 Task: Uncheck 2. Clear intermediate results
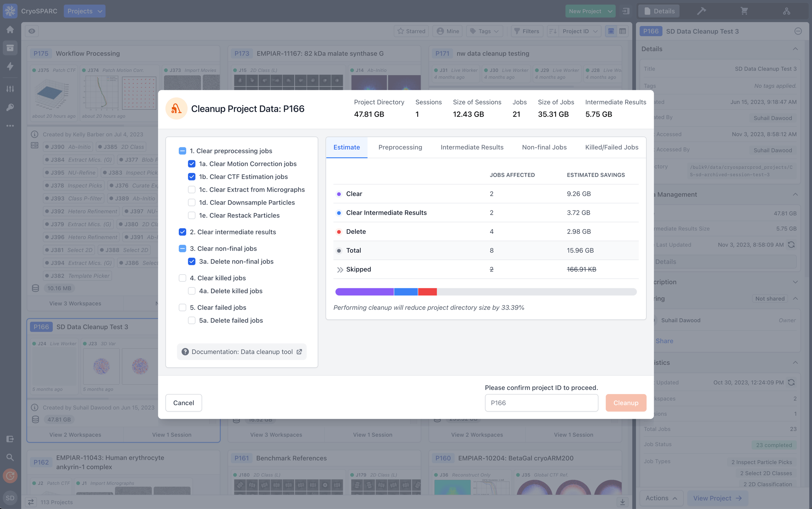click(182, 232)
